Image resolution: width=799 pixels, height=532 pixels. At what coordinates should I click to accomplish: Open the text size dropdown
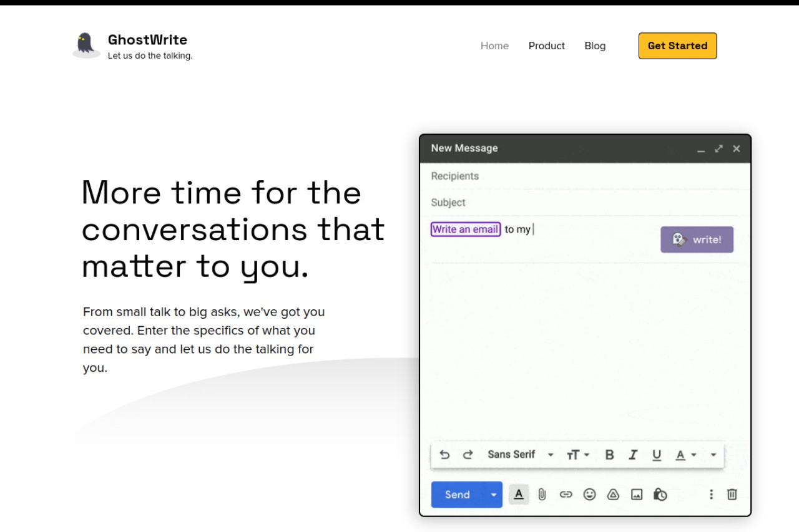577,455
